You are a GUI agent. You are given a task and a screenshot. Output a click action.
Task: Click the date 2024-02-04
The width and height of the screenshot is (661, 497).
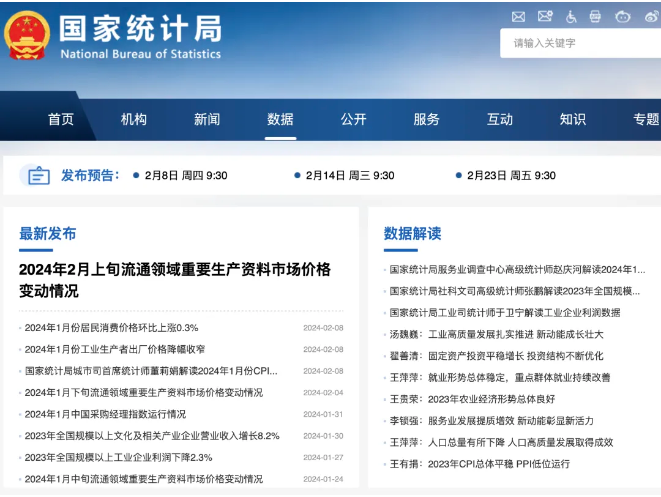(323, 392)
